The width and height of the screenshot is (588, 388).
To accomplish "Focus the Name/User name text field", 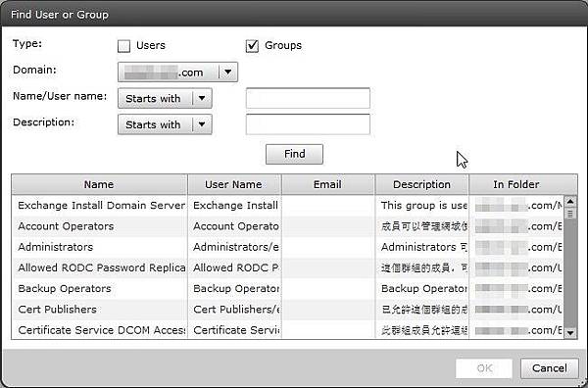I will click(308, 98).
